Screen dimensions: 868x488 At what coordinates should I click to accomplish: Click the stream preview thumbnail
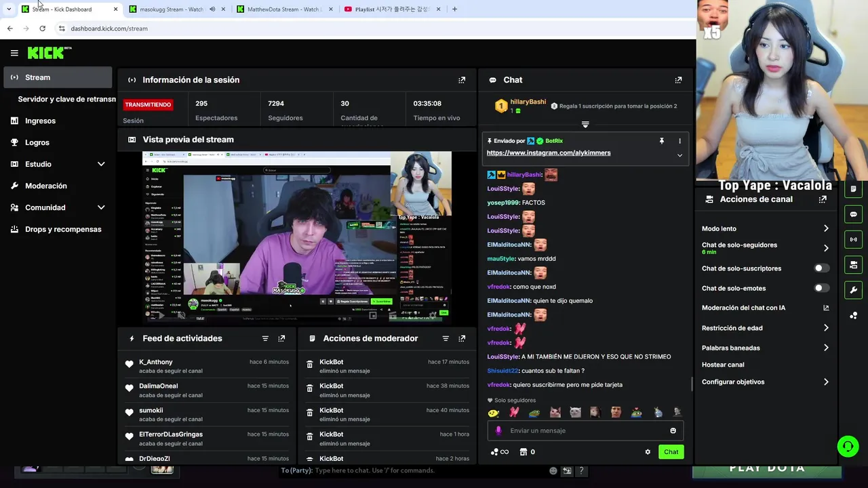coord(296,237)
